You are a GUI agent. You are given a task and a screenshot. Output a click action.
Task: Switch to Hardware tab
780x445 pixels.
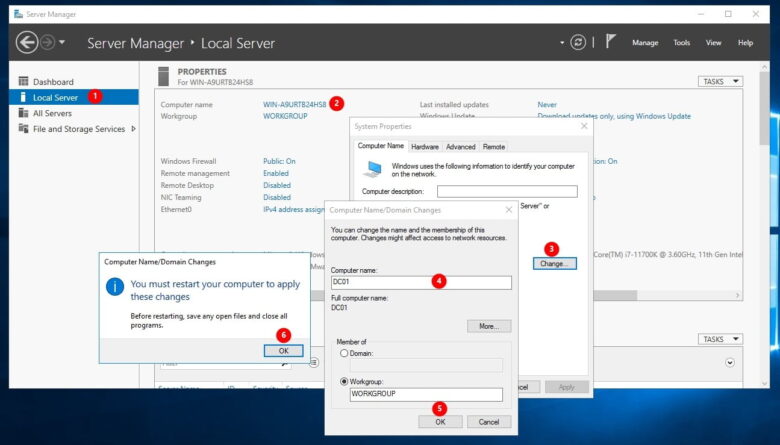(x=425, y=147)
